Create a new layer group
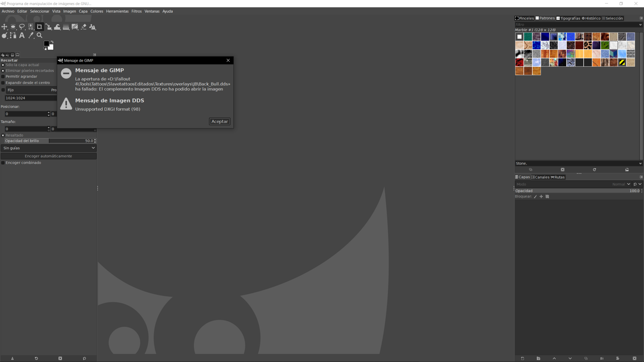Screen dimensions: 644x362 538,358
